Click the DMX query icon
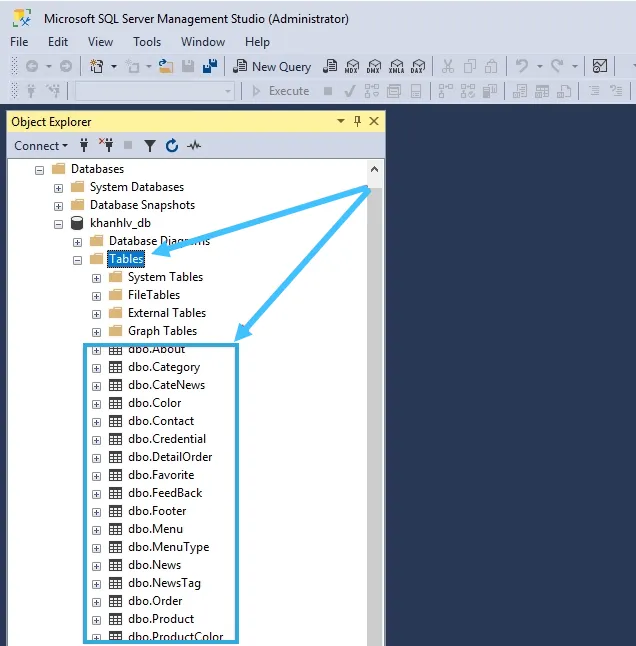Viewport: 636px width, 646px height. pos(374,66)
